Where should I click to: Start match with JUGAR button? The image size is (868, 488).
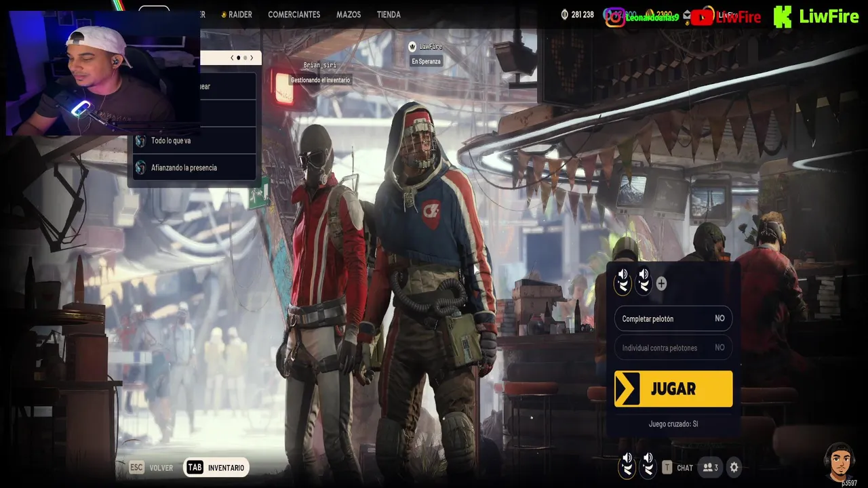pos(673,389)
